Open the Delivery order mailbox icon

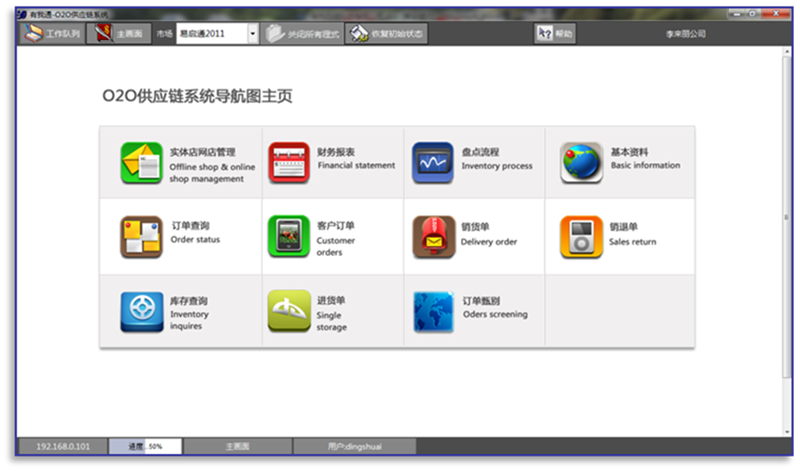point(433,237)
